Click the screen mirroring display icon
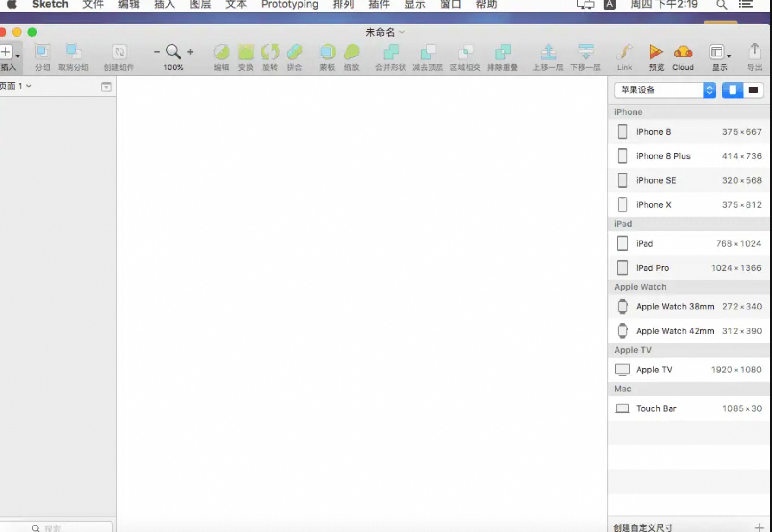772x532 pixels. [585, 5]
